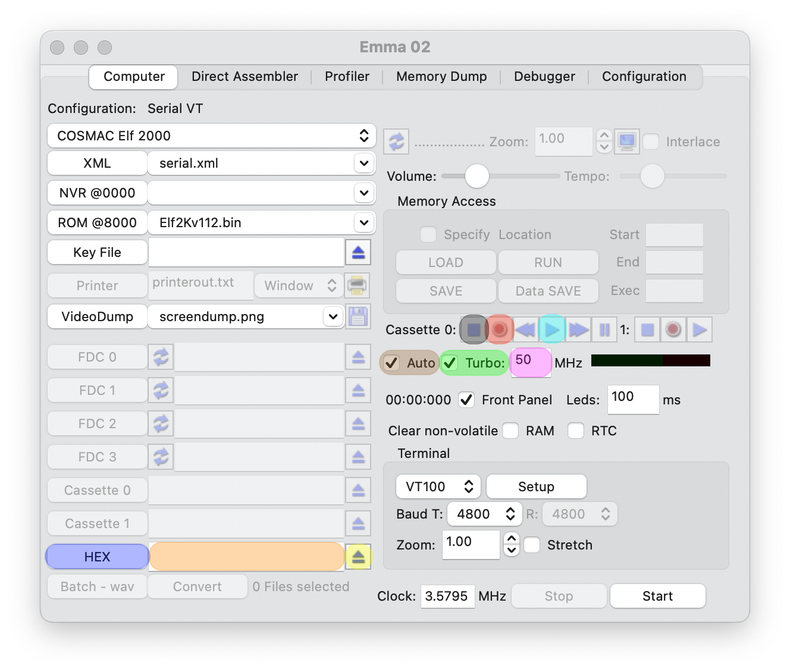Image resolution: width=790 pixels, height=672 pixels.
Task: Uncheck the Auto cassette checkbox
Action: point(392,363)
